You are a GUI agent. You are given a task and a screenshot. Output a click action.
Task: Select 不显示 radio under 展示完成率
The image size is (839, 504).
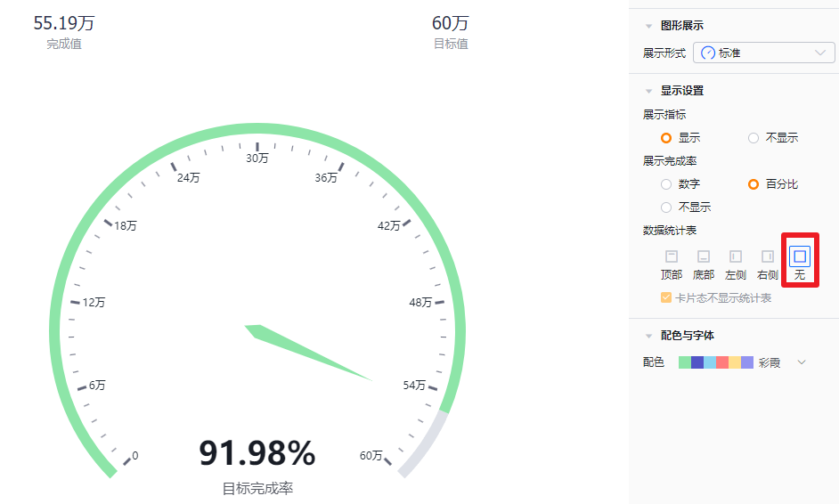point(666,207)
